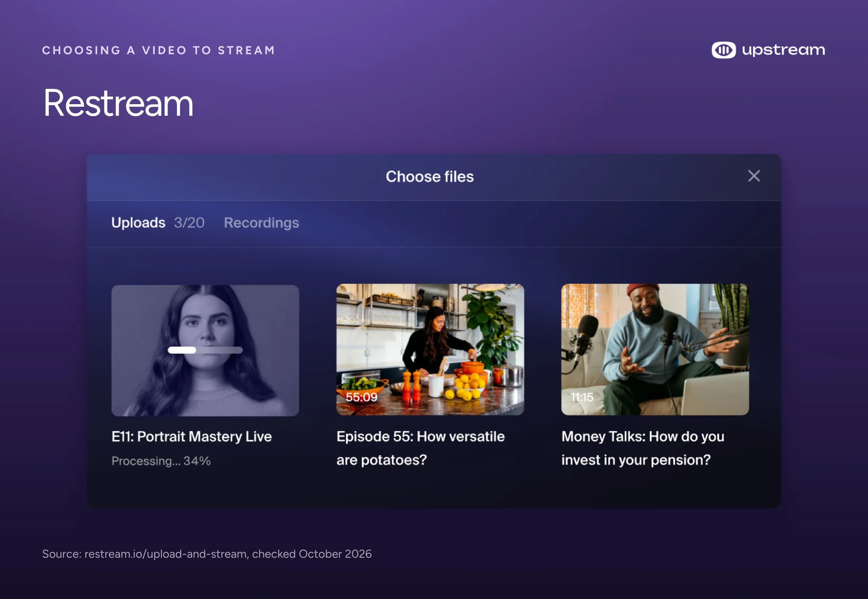Close the Choose files dialog
This screenshot has height=599, width=868.
[754, 176]
